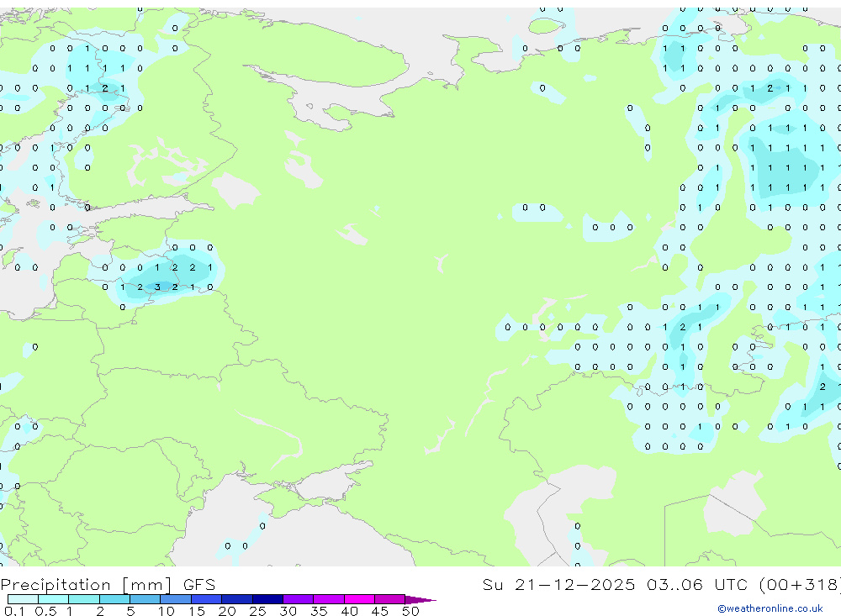Click the '20' legend scale label
This screenshot has height=616, width=841.
(x=227, y=611)
